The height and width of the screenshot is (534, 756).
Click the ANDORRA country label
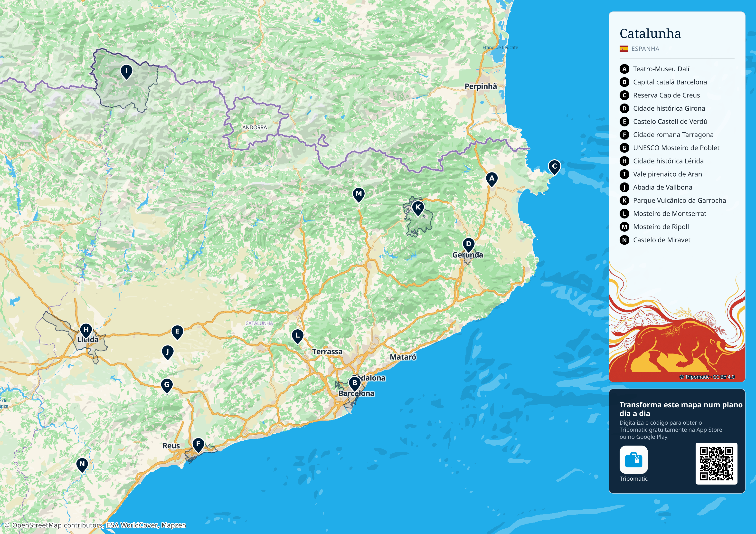coord(255,127)
